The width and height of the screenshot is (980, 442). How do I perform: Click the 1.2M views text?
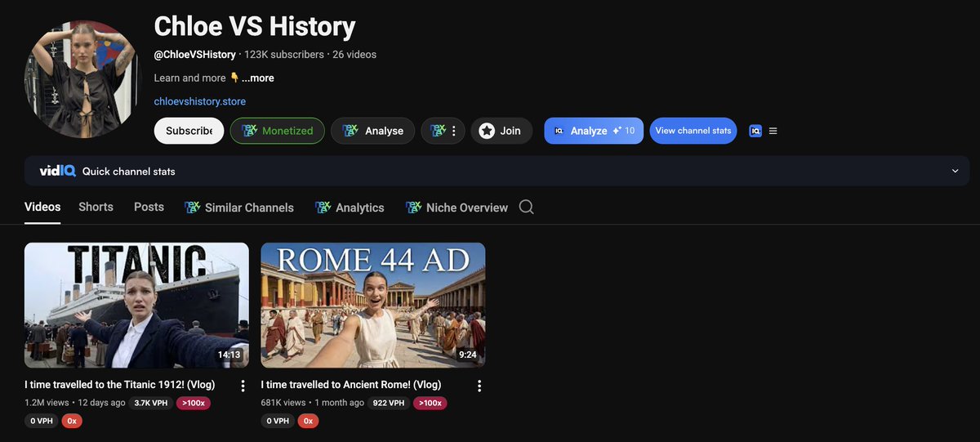pyautogui.click(x=47, y=403)
